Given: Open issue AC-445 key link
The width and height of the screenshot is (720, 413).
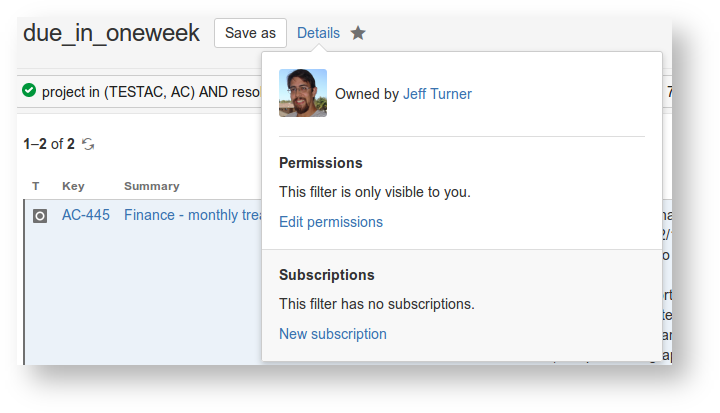Looking at the screenshot, I should click(x=86, y=215).
